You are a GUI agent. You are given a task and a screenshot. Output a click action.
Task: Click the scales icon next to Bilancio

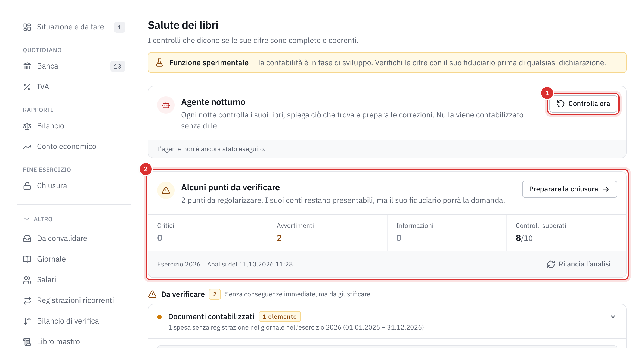coord(27,126)
